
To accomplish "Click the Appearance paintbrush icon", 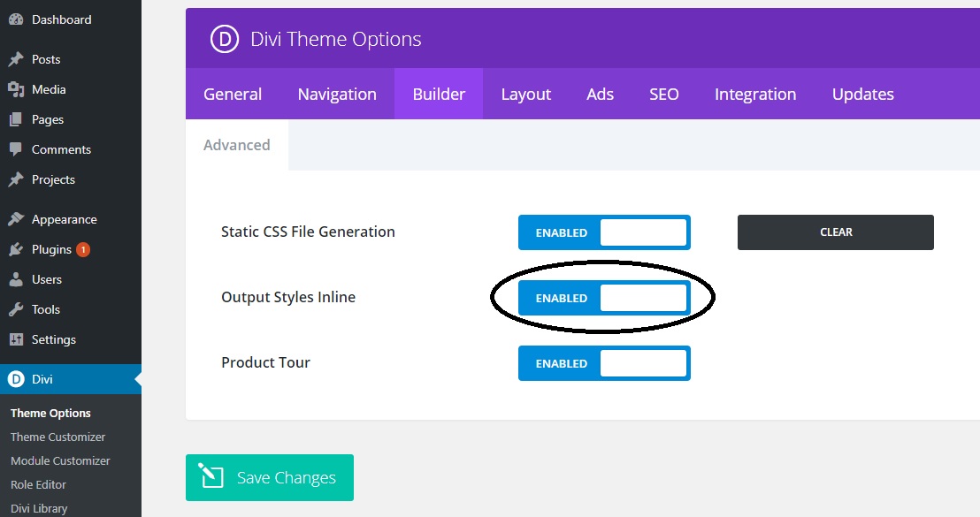I will [16, 219].
